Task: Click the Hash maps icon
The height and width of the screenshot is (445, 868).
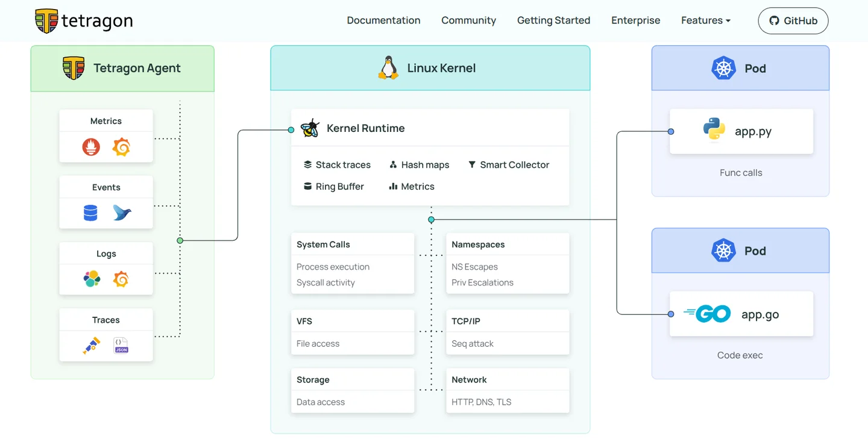Action: (393, 164)
